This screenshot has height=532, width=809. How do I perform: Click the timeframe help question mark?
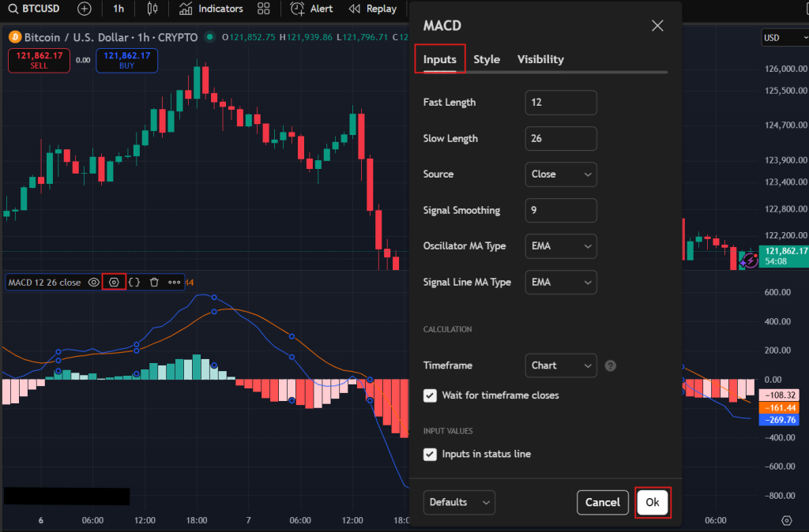point(610,365)
